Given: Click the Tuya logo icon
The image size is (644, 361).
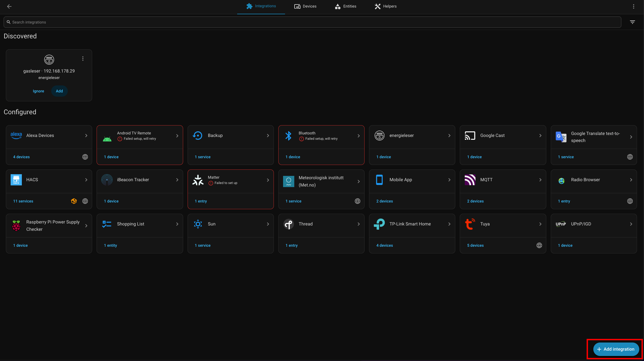Looking at the screenshot, I should coord(470,224).
